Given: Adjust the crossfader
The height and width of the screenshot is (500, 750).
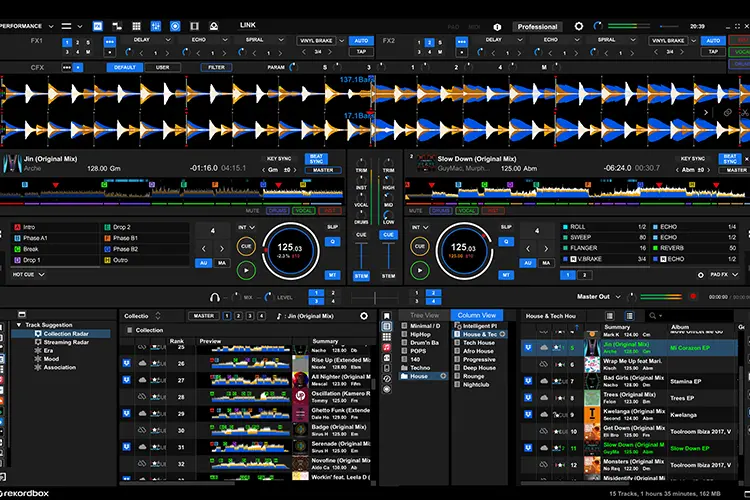Looking at the screenshot, I should point(375,298).
